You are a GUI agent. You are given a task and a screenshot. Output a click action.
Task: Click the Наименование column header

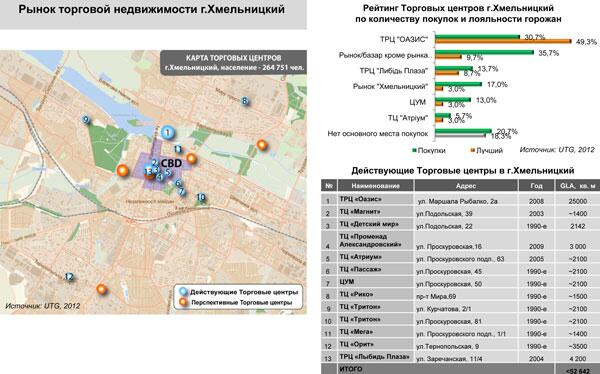(375, 186)
